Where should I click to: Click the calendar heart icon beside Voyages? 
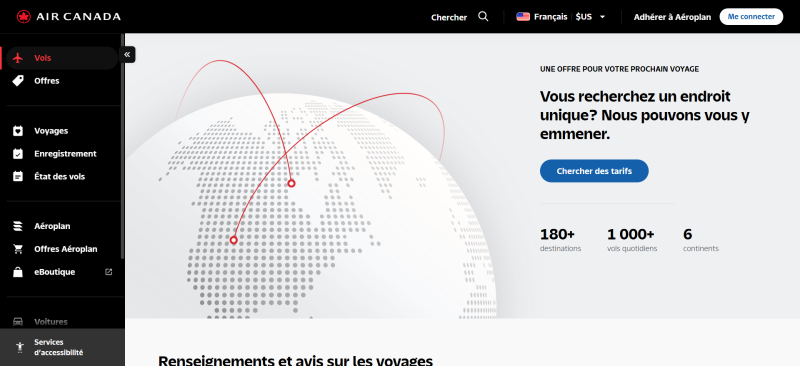18,131
